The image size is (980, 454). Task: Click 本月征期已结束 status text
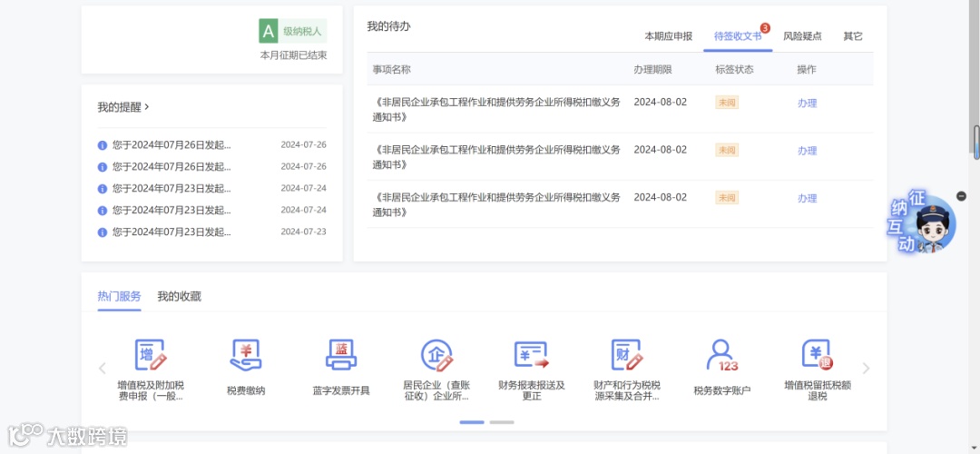click(x=293, y=55)
